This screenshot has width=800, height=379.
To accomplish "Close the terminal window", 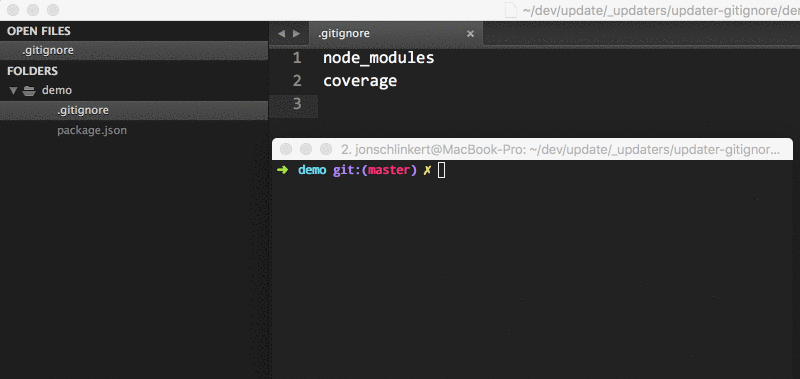I will point(287,149).
